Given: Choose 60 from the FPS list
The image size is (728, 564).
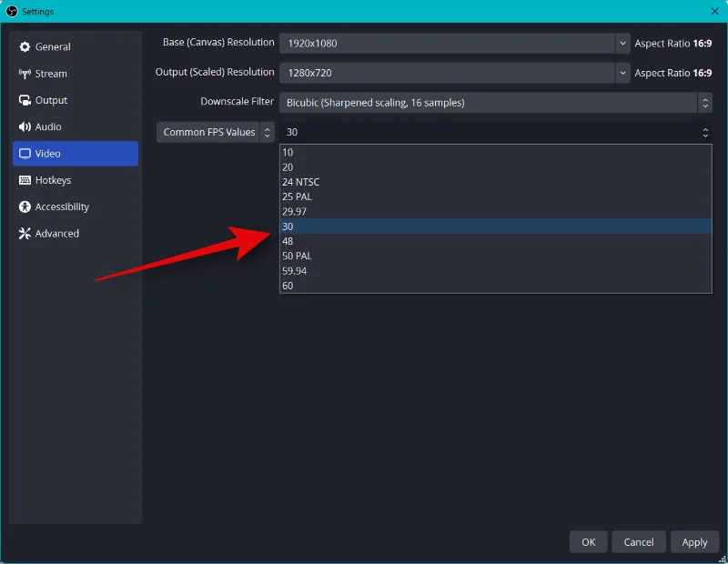Looking at the screenshot, I should pos(495,286).
